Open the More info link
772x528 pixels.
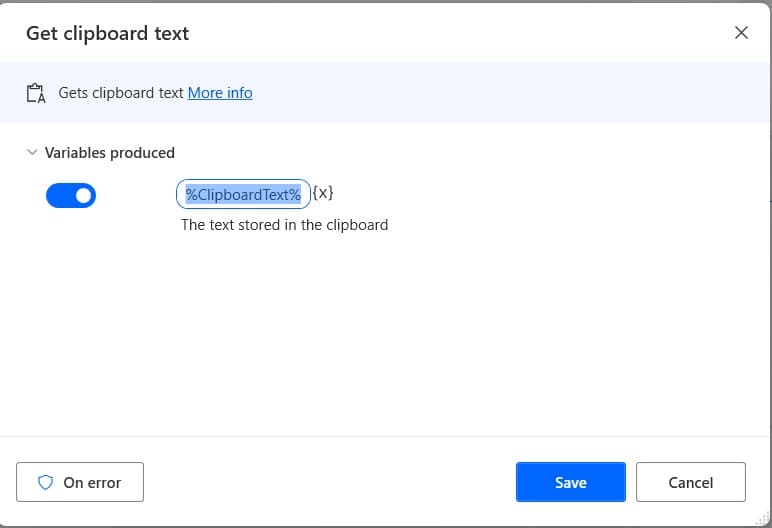coord(220,93)
